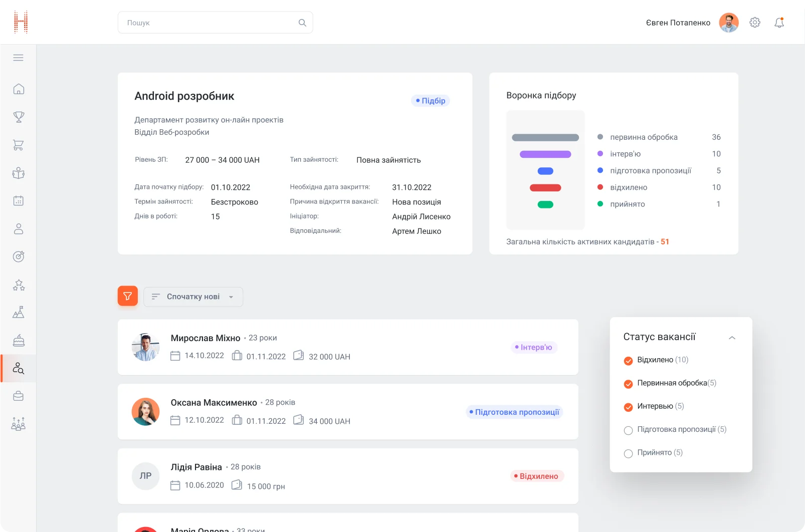Click the trophy icon in sidebar
This screenshot has height=532, width=805.
click(x=19, y=117)
